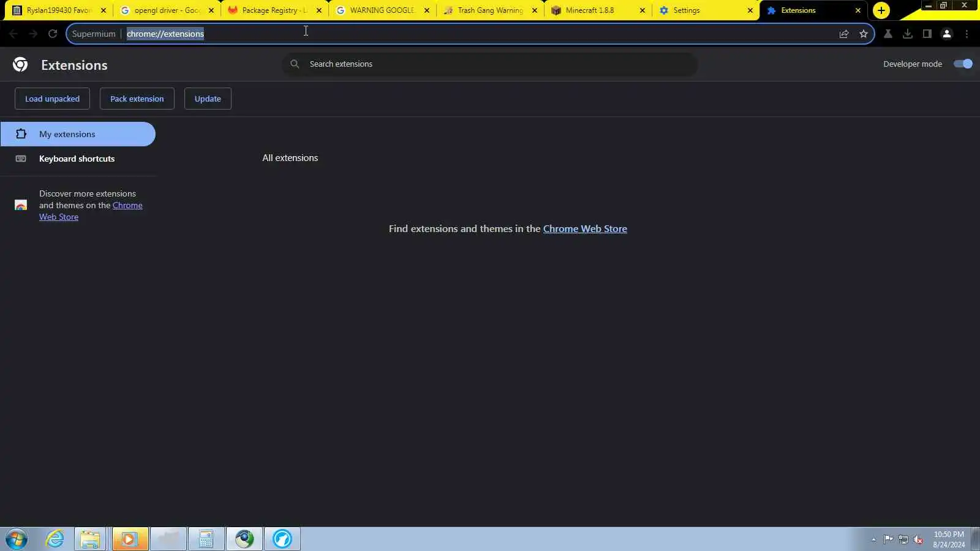Reload the page with the refresh icon

coord(53,34)
